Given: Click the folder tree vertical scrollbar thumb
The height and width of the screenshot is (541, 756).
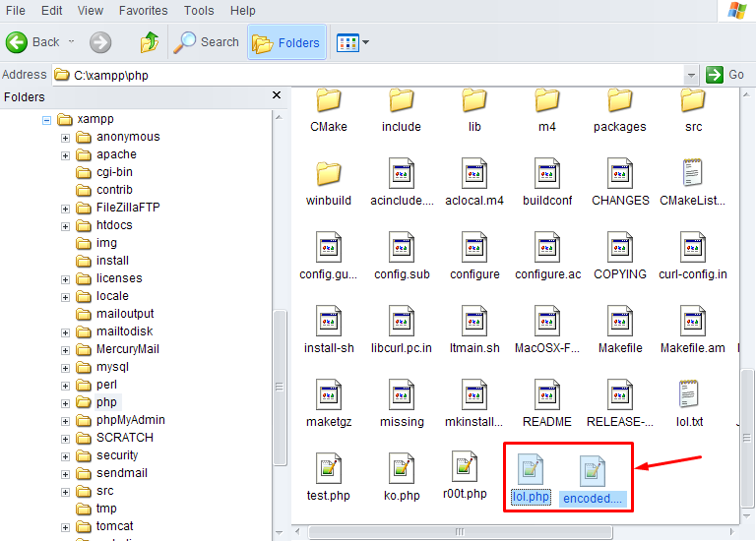Looking at the screenshot, I should click(x=280, y=388).
